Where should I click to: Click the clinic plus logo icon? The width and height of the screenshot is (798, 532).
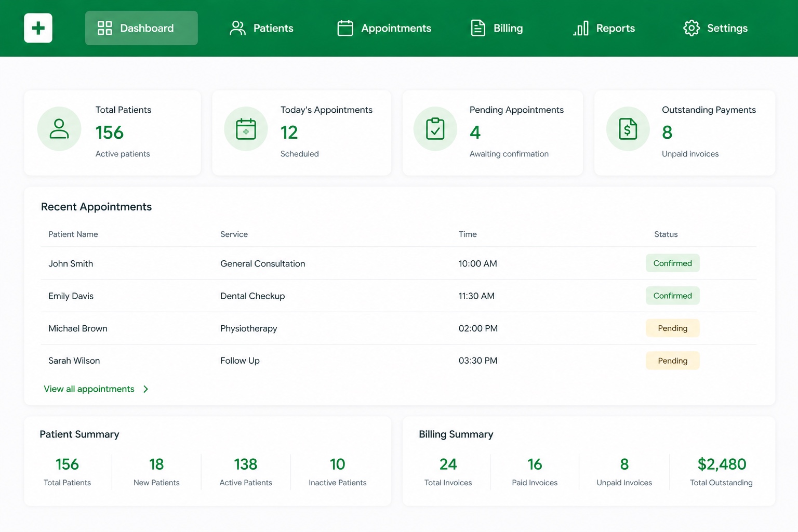[38, 28]
